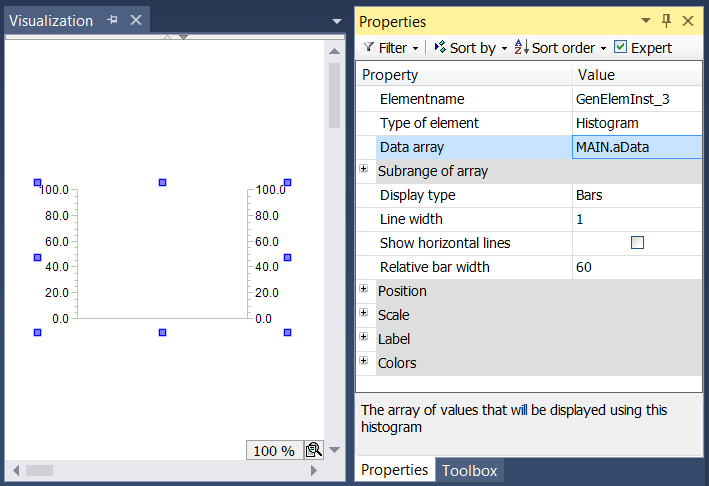
Task: Open the Sort order dropdown
Action: click(x=560, y=47)
